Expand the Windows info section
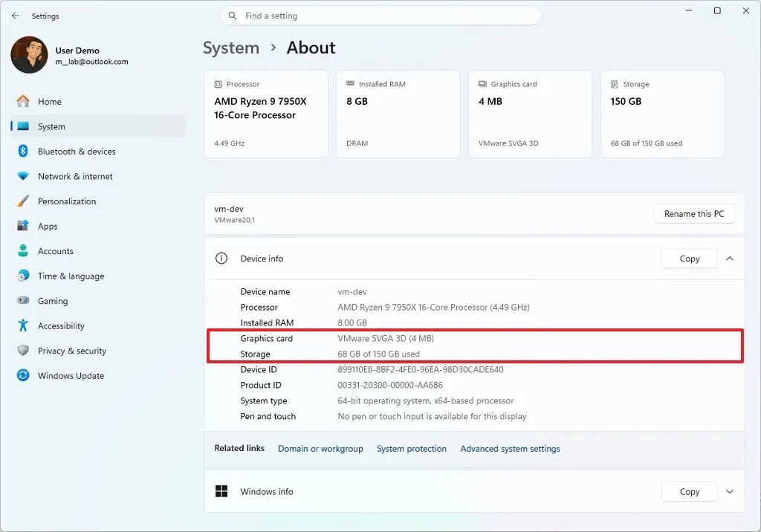Viewport: 761px width, 532px height. tap(730, 491)
